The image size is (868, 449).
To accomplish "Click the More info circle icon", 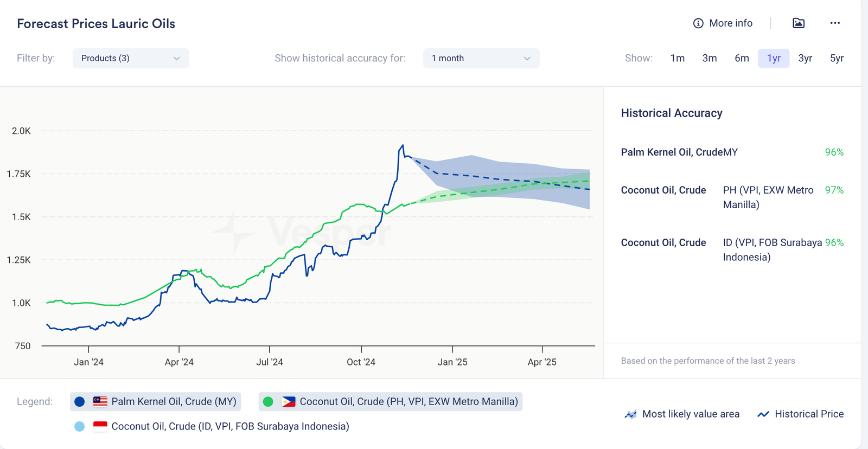I will [x=698, y=23].
